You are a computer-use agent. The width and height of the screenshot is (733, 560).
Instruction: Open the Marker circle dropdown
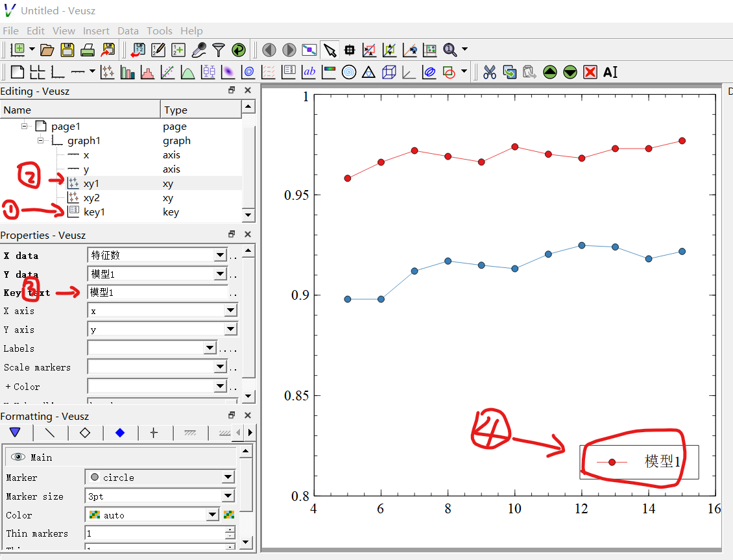(x=228, y=477)
